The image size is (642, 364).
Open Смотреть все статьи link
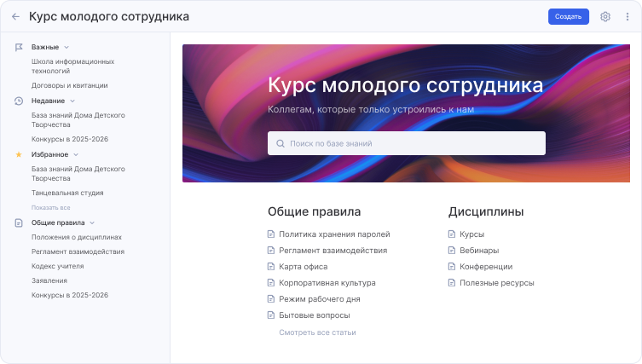[317, 332]
